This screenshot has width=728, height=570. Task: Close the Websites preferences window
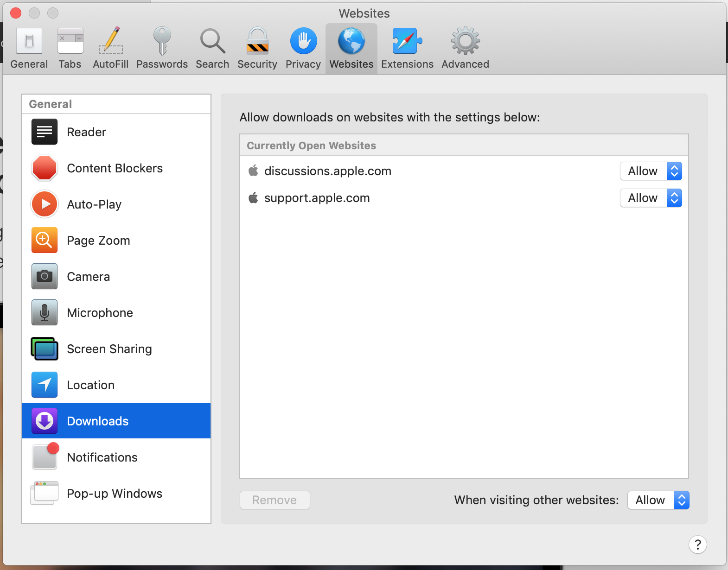click(x=16, y=13)
